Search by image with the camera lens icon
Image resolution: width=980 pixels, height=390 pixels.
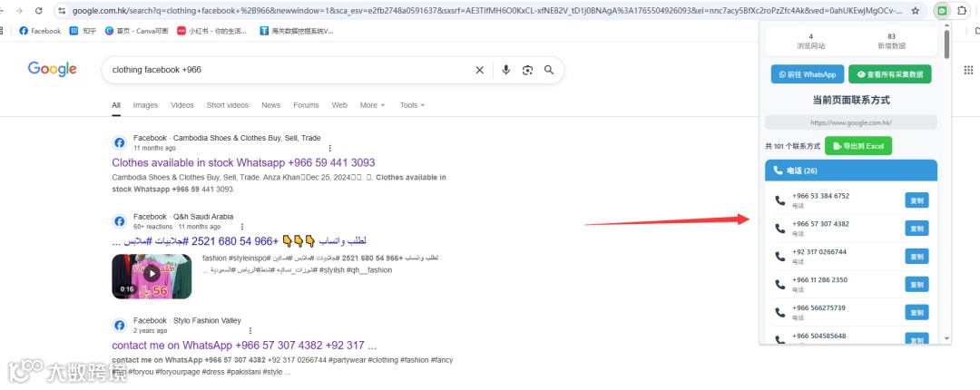point(527,70)
